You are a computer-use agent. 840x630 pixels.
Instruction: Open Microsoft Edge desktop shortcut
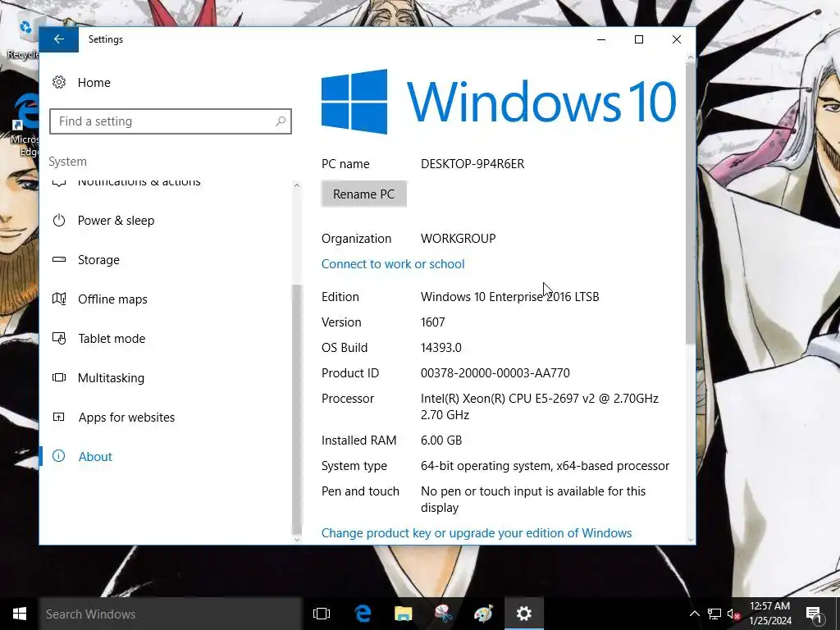coord(24,125)
